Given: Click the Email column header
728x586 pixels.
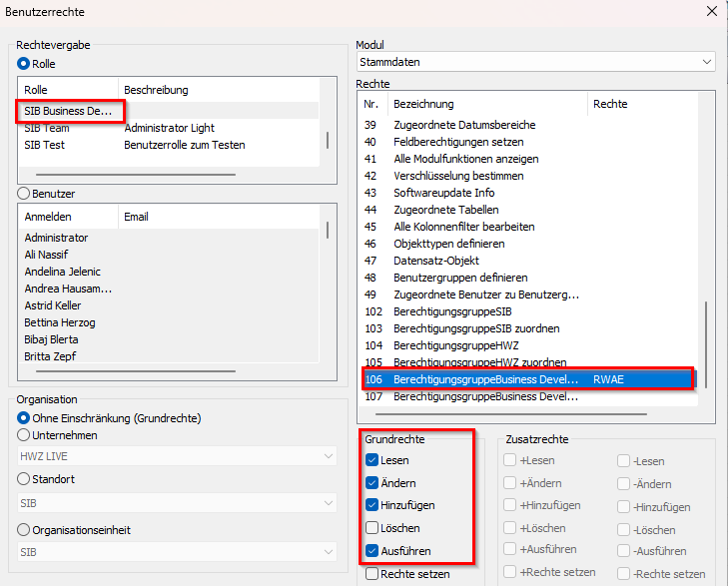Looking at the screenshot, I should pos(137,217).
